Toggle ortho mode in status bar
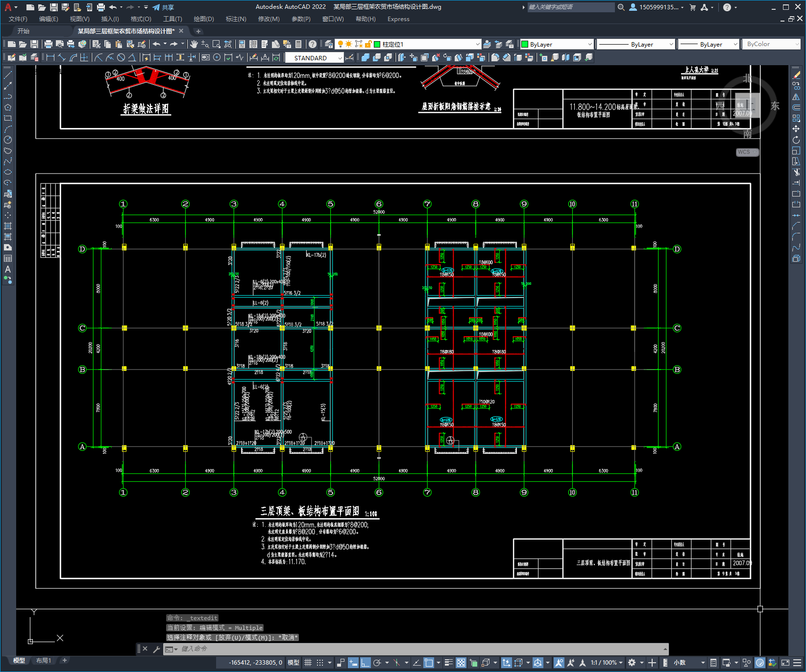Screen dimensions: 806x672 pyautogui.click(x=365, y=663)
